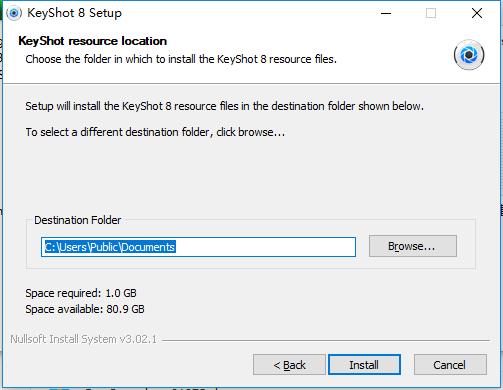Click the KeyShot 8 Setup window title
Viewport: 503px width, 390px height.
74,13
